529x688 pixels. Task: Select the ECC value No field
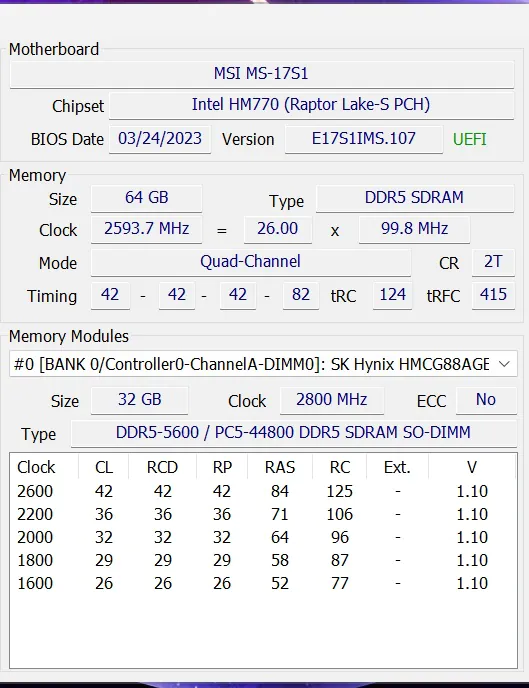486,400
